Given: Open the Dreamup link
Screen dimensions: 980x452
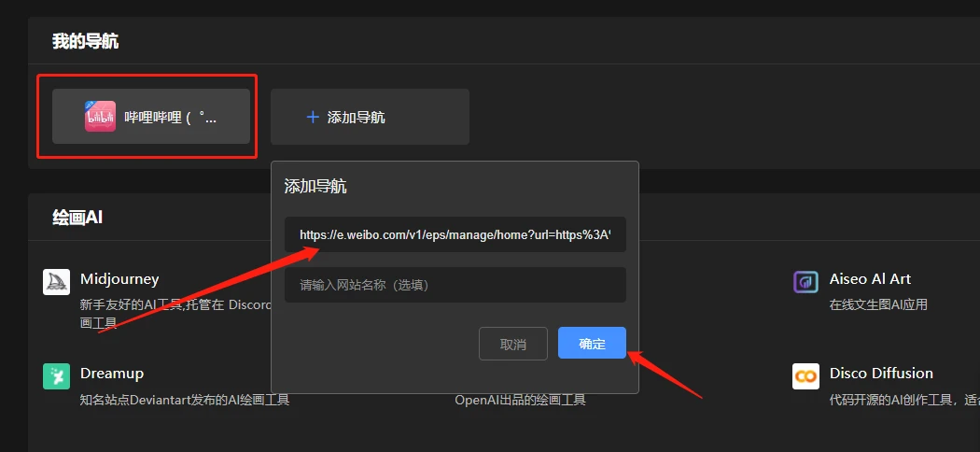Looking at the screenshot, I should [112, 374].
